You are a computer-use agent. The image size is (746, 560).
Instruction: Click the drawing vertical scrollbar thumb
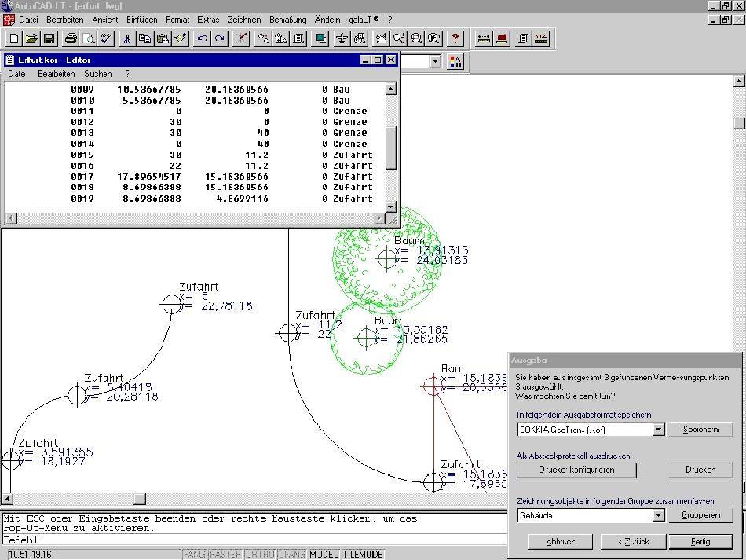click(738, 123)
